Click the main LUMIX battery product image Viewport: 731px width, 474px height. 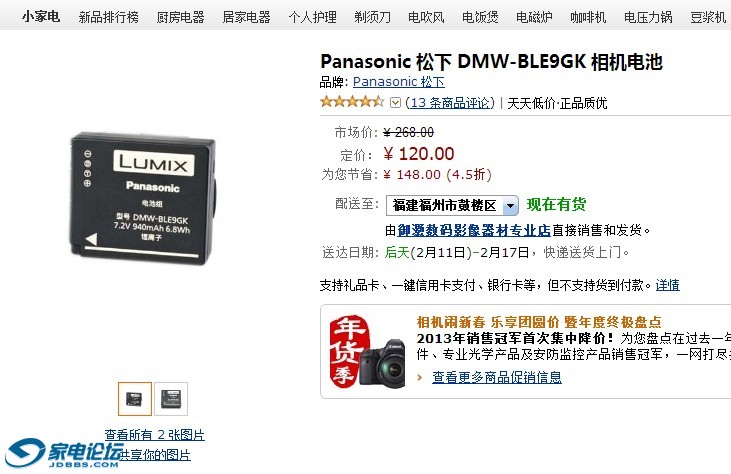pyautogui.click(x=143, y=198)
